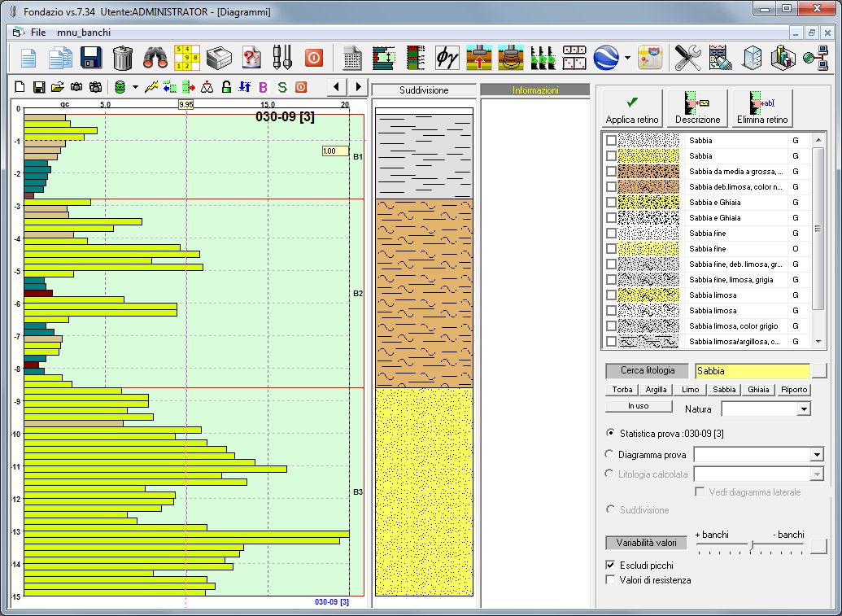
Task: Click the blue up-down arrows icon
Action: [x=245, y=87]
